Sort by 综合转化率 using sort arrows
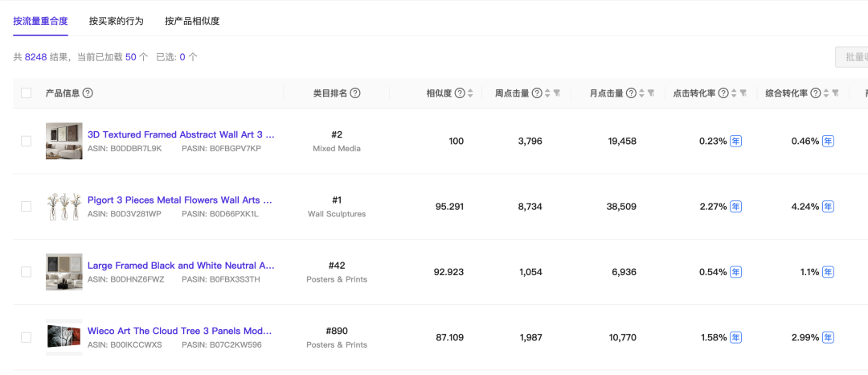Image resolution: width=868 pixels, height=375 pixels. [826, 93]
